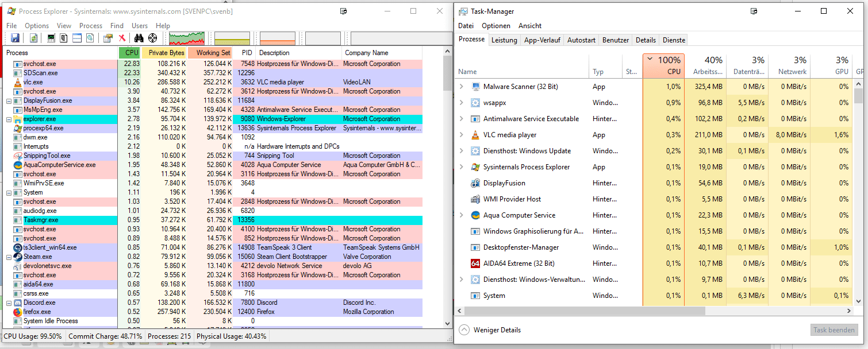Click the VLC cone icon beside vlc.exe
Viewport: 868px width, 349px height.
(18, 82)
